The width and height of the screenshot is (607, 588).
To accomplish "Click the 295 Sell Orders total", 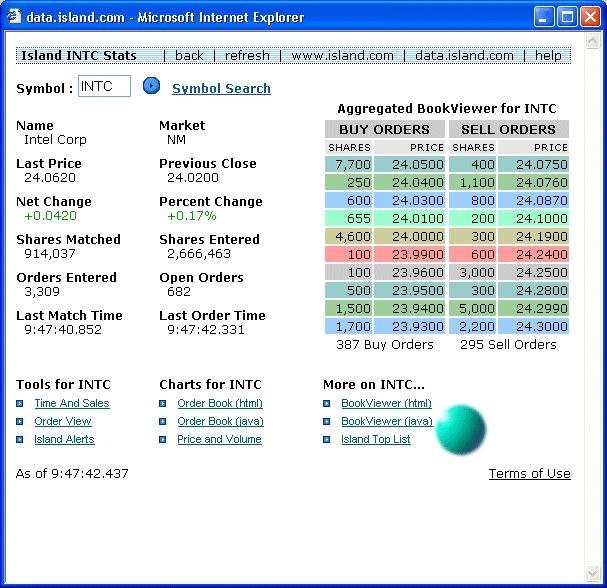I will tap(508, 345).
